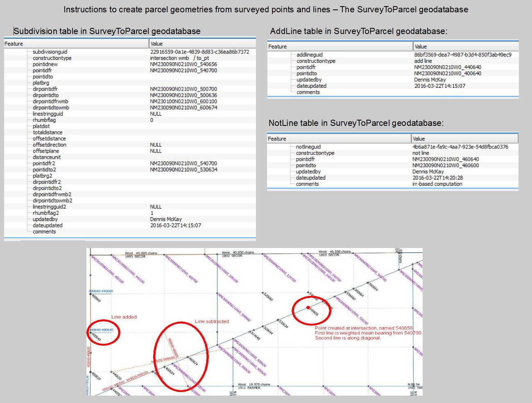Select the distanceunit row
Image resolution: width=532 pixels, height=403 pixels.
click(x=130, y=157)
